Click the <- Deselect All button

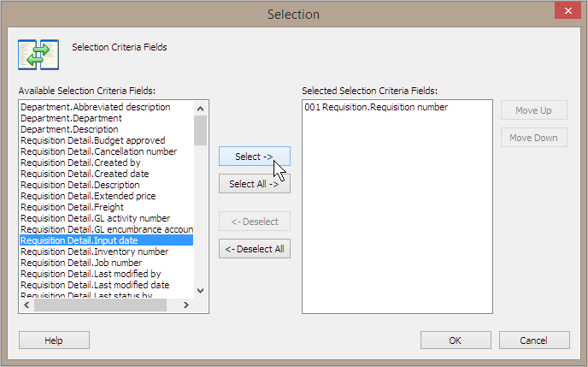pyautogui.click(x=254, y=249)
